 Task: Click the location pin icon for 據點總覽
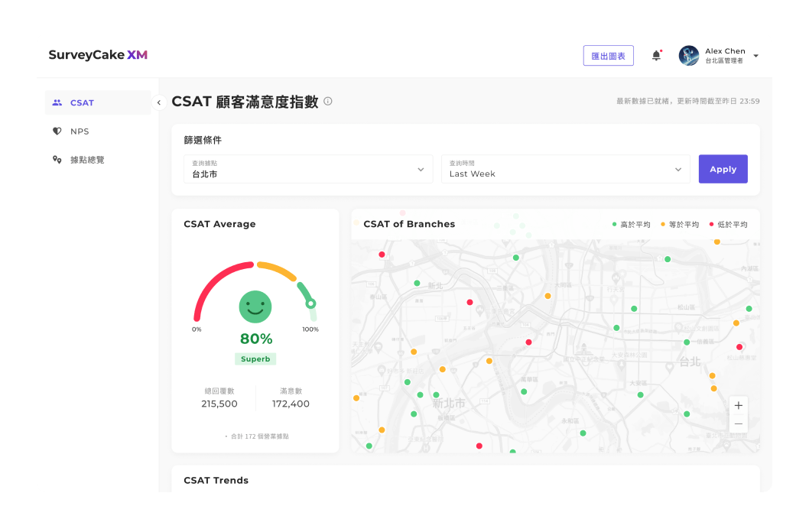click(57, 160)
